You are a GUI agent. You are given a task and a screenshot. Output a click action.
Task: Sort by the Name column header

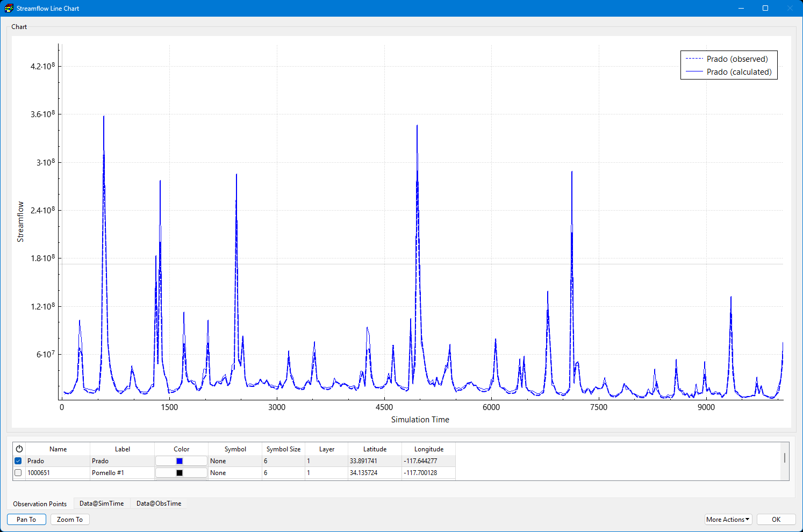click(x=58, y=449)
